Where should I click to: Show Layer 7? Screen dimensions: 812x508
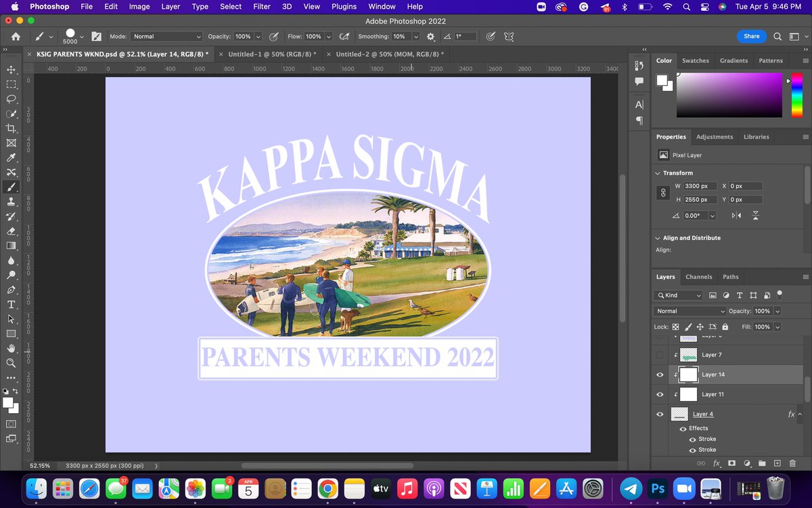[660, 355]
